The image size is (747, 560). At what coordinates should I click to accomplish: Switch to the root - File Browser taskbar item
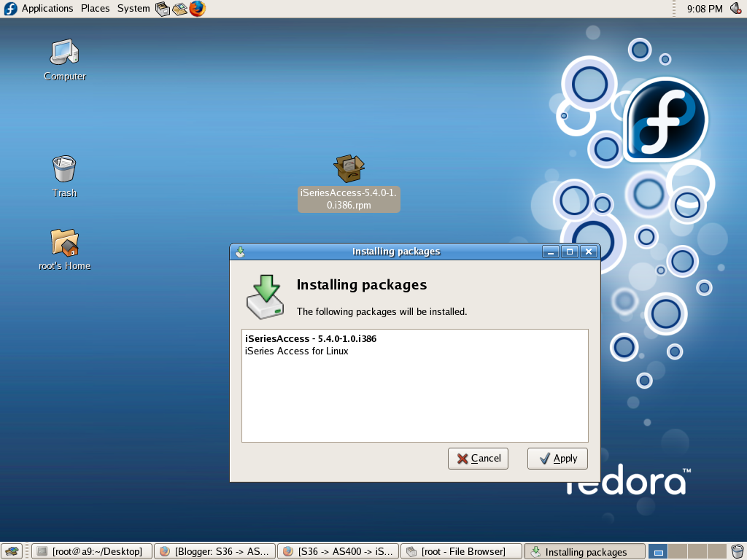pos(461,551)
